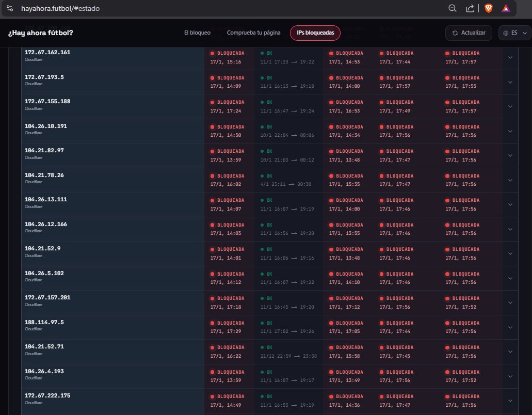Click the 17/1, 16:22 blocked timestamp

click(x=225, y=356)
